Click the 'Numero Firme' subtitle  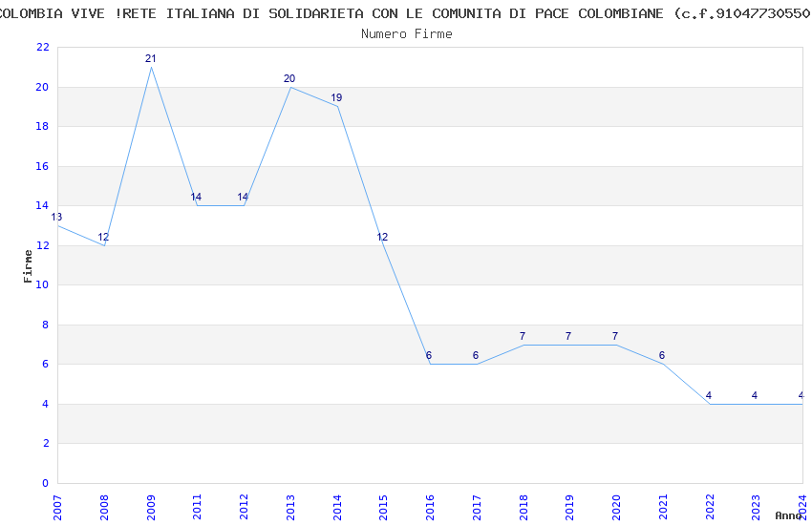pyautogui.click(x=407, y=34)
